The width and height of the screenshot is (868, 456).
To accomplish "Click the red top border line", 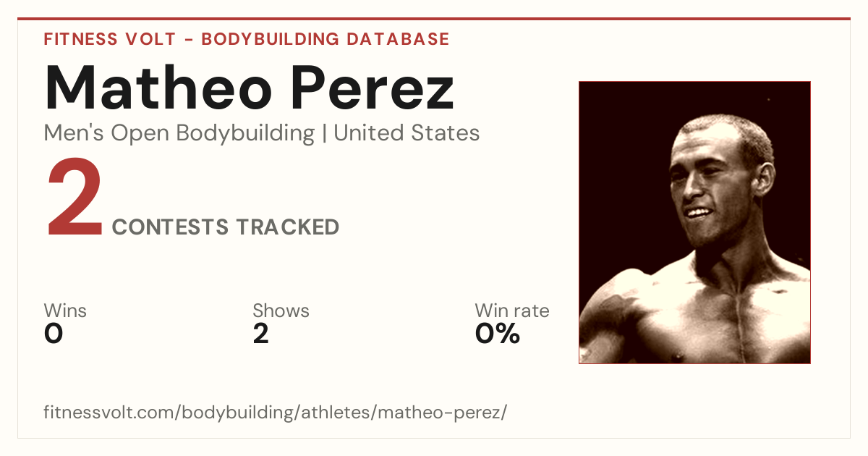I will coord(434,19).
